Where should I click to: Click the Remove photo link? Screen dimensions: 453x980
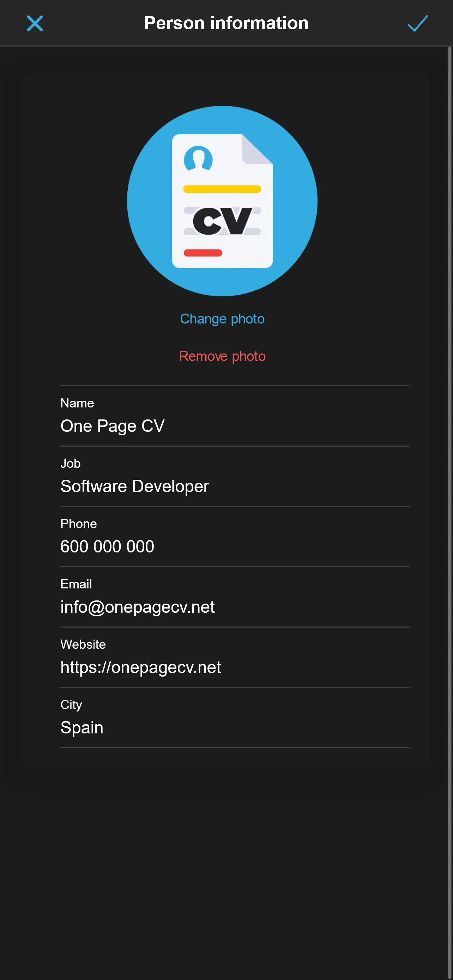click(x=222, y=356)
